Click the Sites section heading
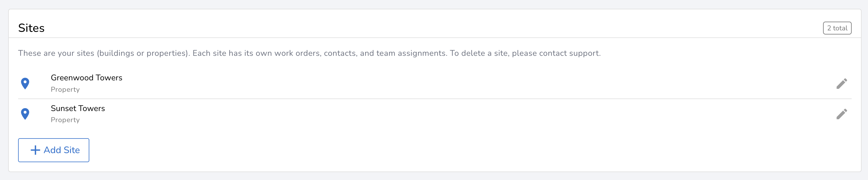The height and width of the screenshot is (180, 868). (x=31, y=28)
